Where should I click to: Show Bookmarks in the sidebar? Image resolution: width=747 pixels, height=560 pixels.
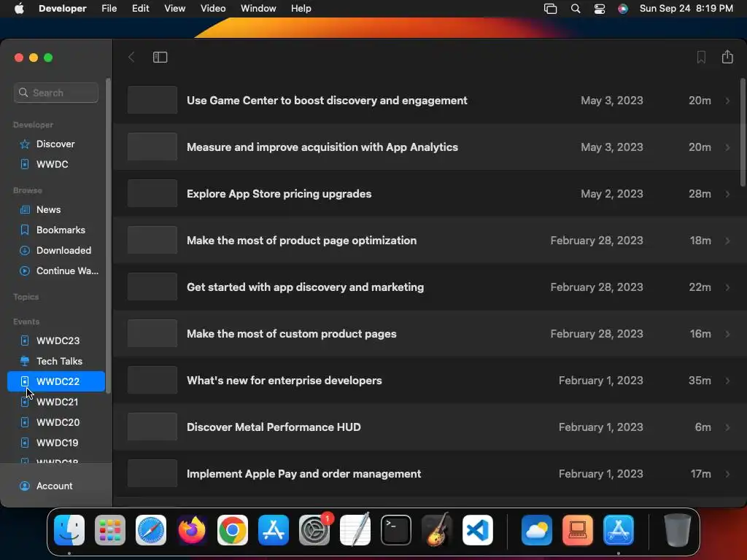pyautogui.click(x=56, y=230)
